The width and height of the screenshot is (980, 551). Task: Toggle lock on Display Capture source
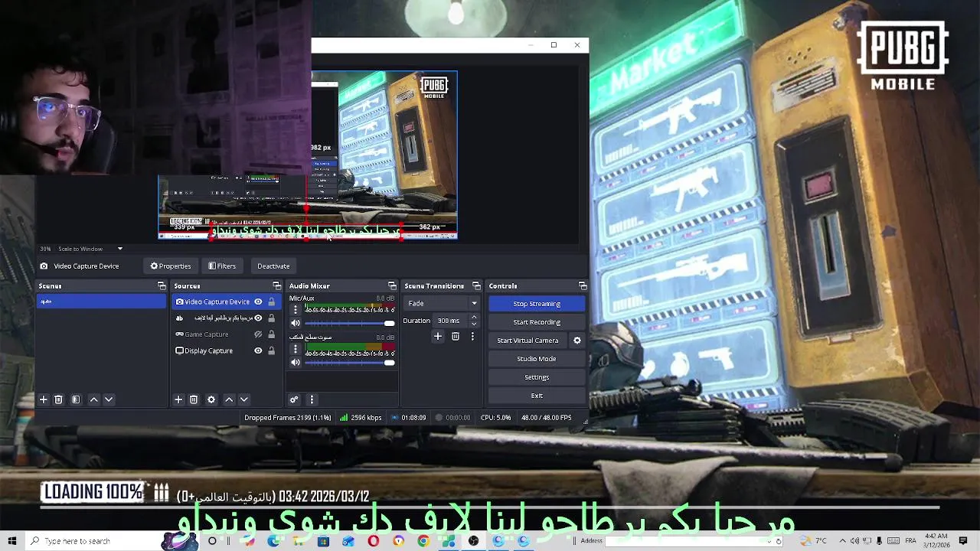(x=271, y=350)
